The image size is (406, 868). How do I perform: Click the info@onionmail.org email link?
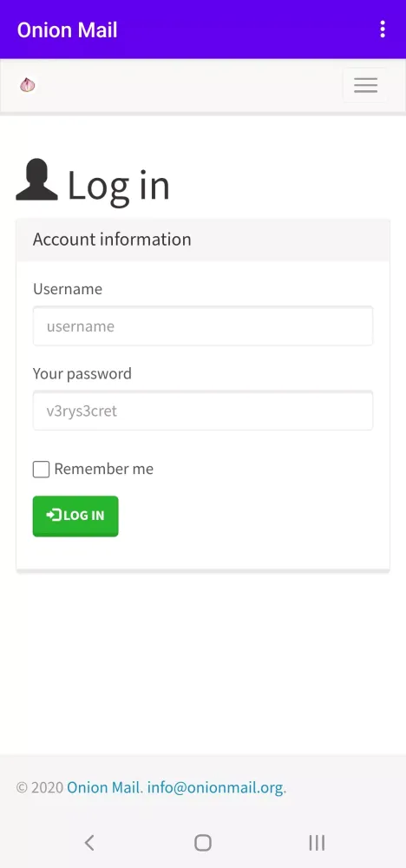click(215, 787)
